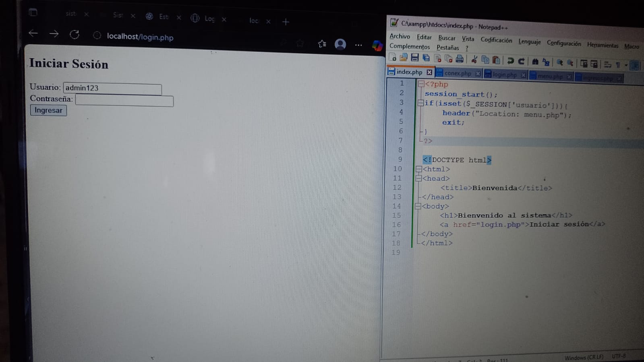Screen dimensions: 644x362
Task: Click the Print icon in Notepad++
Action: click(x=459, y=60)
